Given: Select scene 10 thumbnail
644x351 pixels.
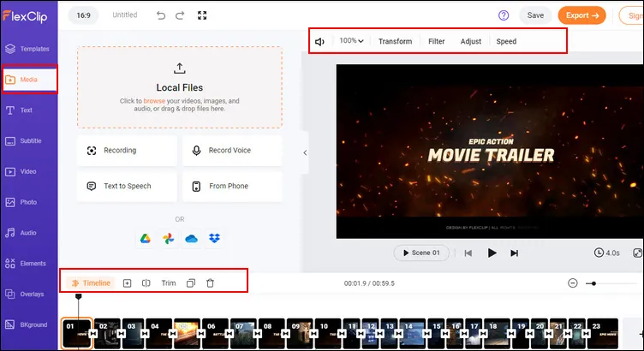Looking at the screenshot, I should coord(328,333).
